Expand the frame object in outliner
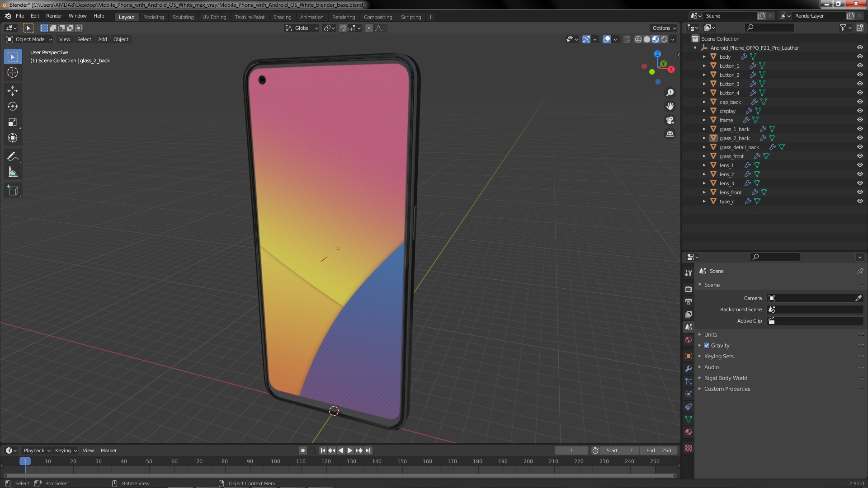The image size is (868, 488). click(x=704, y=120)
